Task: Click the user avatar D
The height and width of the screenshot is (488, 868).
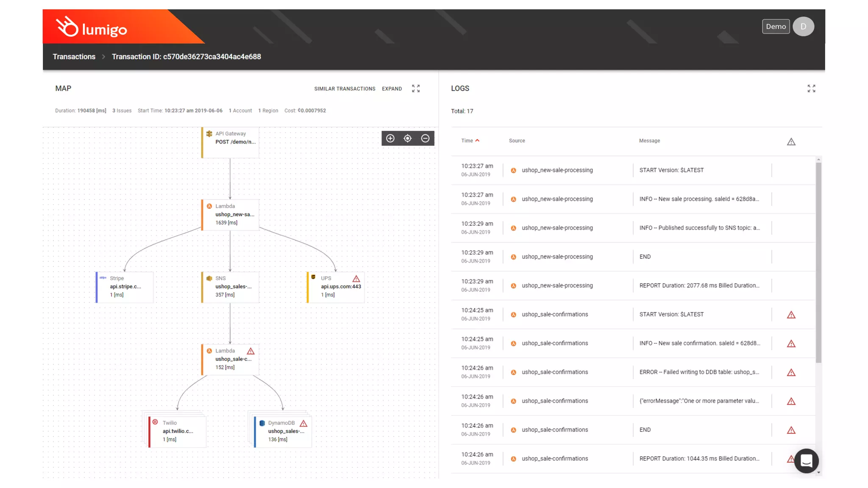Action: [x=803, y=27]
